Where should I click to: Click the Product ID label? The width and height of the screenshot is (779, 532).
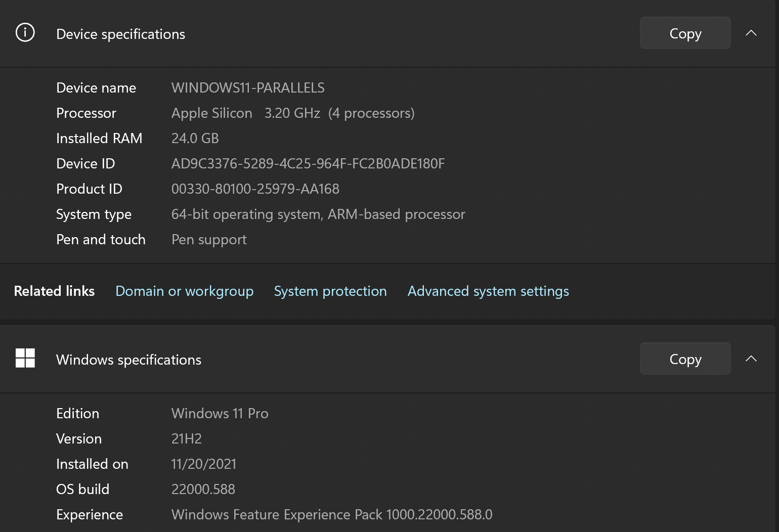[89, 189]
